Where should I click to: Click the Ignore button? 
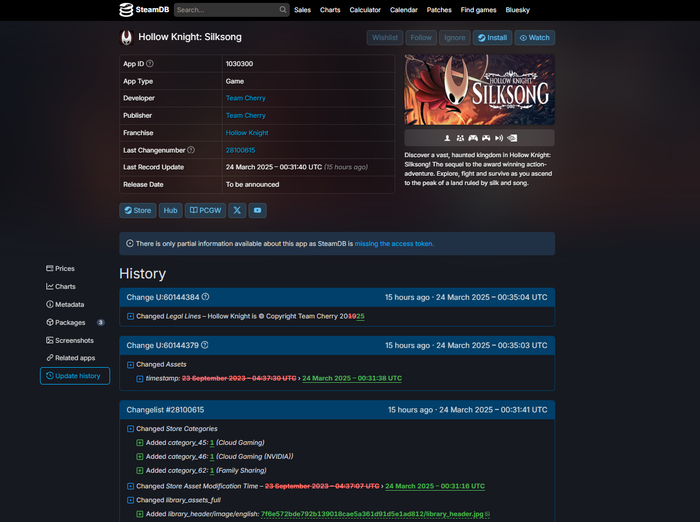[454, 38]
